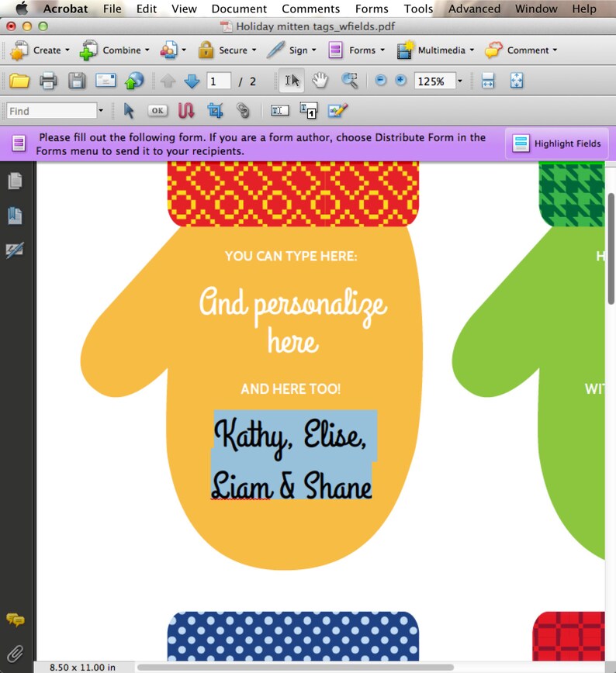Print the document with the printer icon
The image size is (616, 673).
pyautogui.click(x=48, y=81)
